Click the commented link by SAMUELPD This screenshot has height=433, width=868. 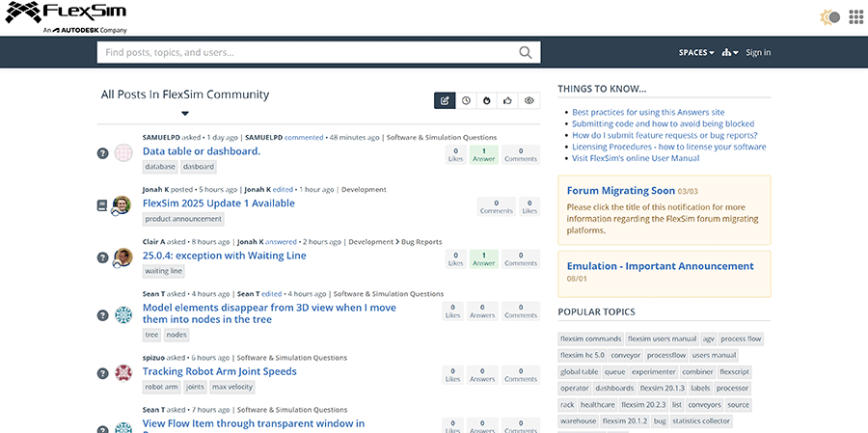coord(304,137)
